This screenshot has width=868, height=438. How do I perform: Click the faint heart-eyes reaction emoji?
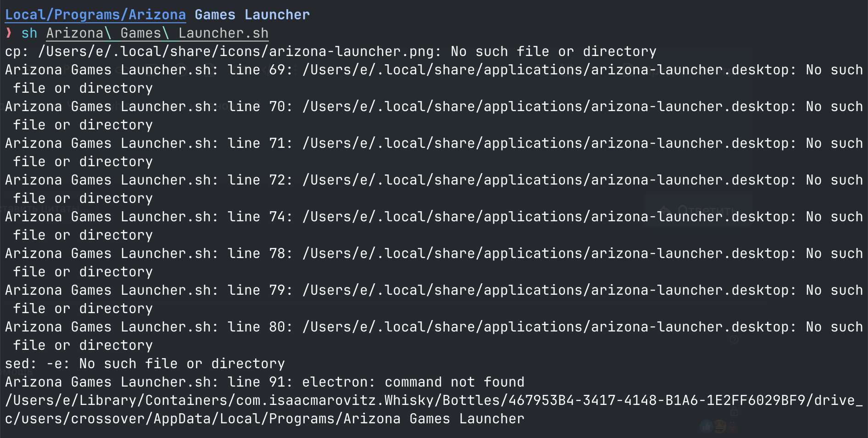point(720,427)
